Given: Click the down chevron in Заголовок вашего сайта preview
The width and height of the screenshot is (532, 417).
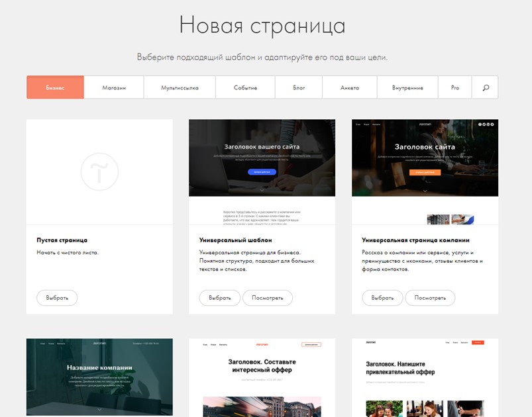Looking at the screenshot, I should (262, 191).
